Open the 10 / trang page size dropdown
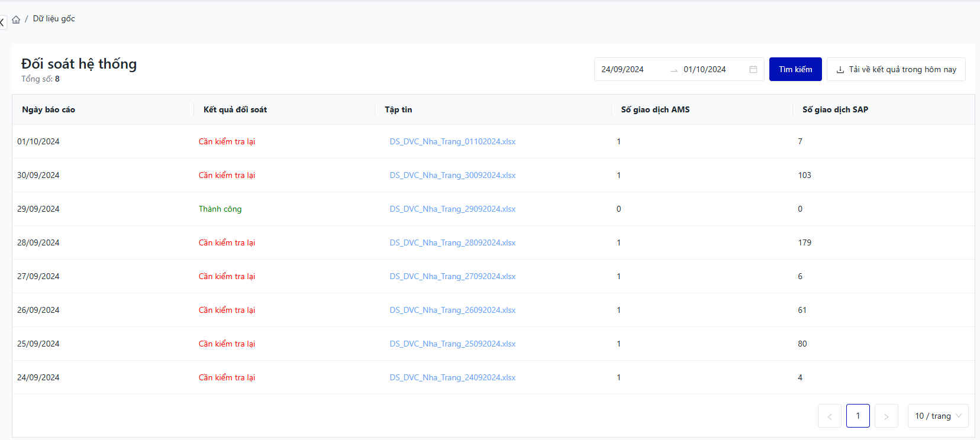Image resolution: width=980 pixels, height=440 pixels. click(937, 416)
